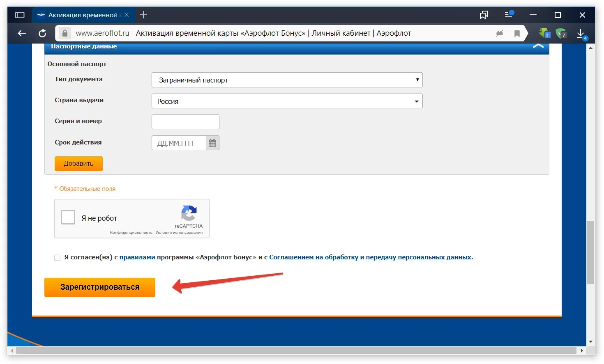Open the browser sidebar panel icon

(20, 15)
